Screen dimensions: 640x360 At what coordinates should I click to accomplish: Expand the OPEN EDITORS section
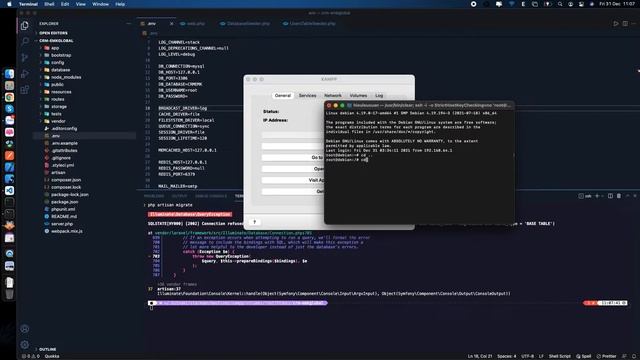click(53, 33)
